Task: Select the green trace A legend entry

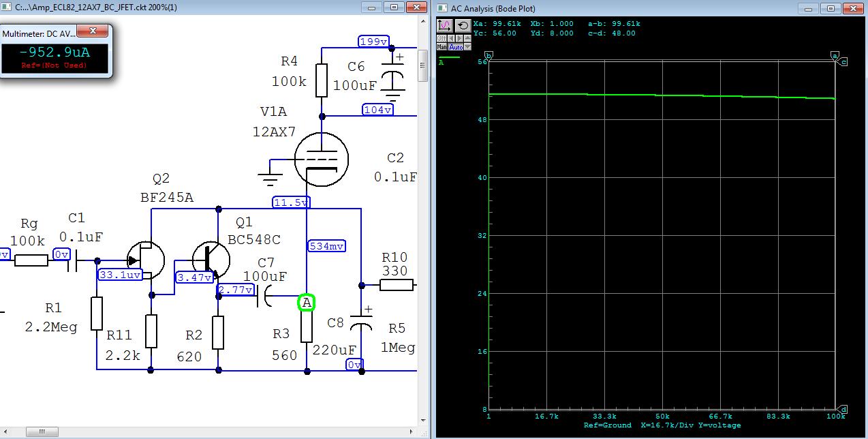Action: (x=449, y=60)
